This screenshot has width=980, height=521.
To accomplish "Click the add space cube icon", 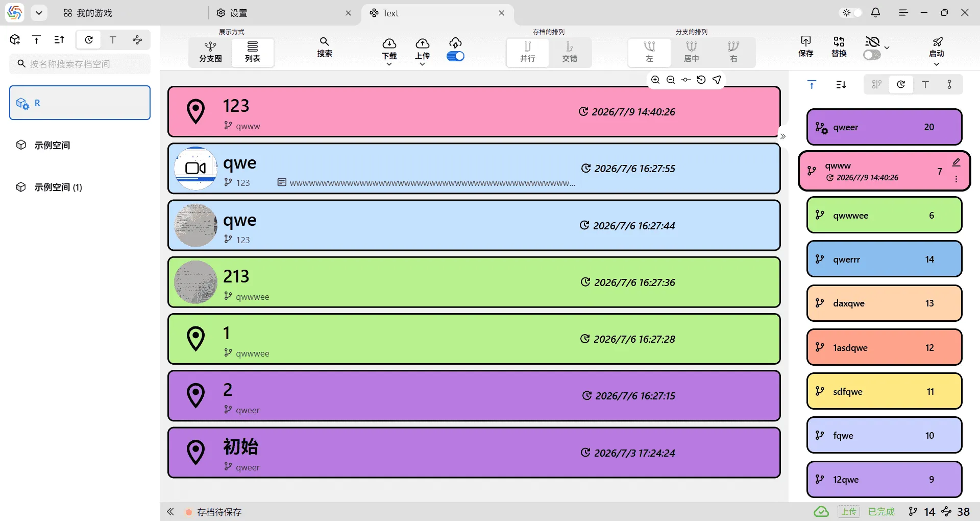I will click(15, 39).
